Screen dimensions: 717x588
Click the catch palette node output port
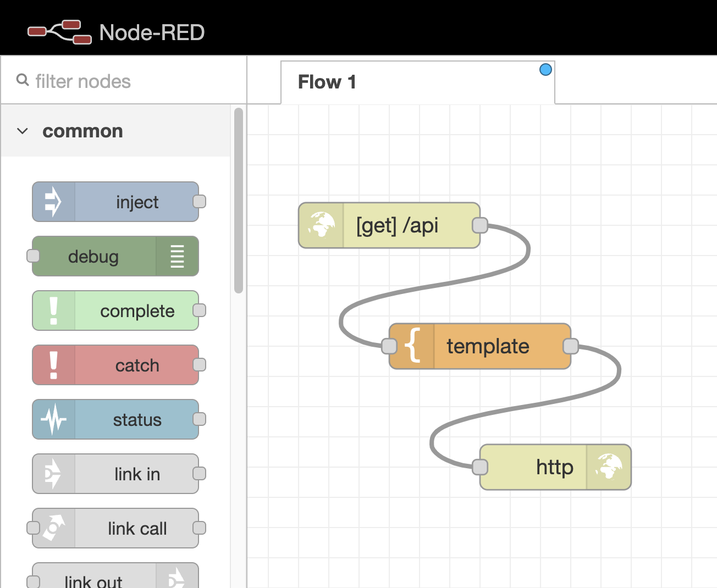200,365
